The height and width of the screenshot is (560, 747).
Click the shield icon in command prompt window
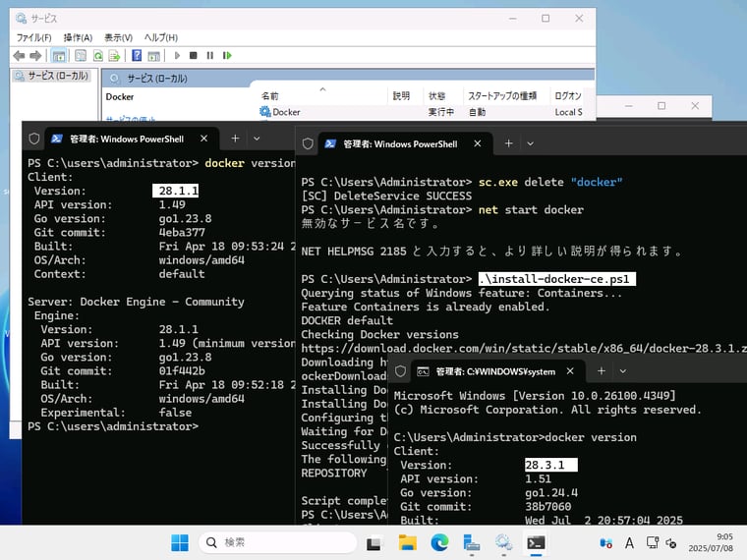401,371
